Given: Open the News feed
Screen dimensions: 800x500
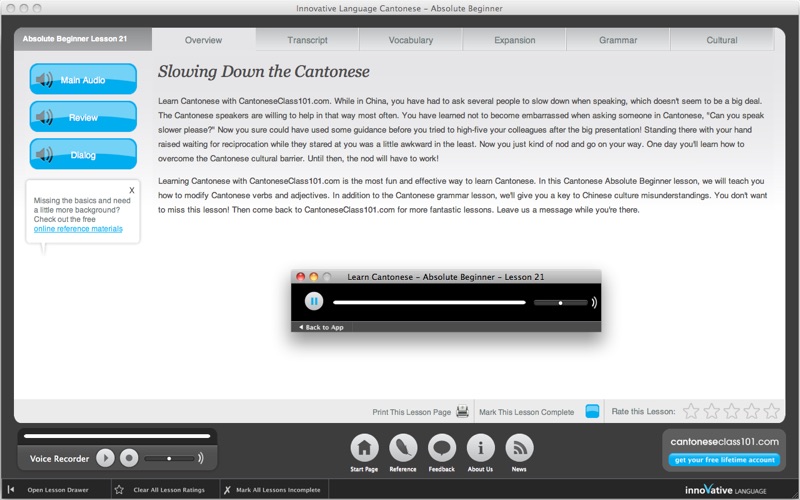Looking at the screenshot, I should [x=519, y=448].
